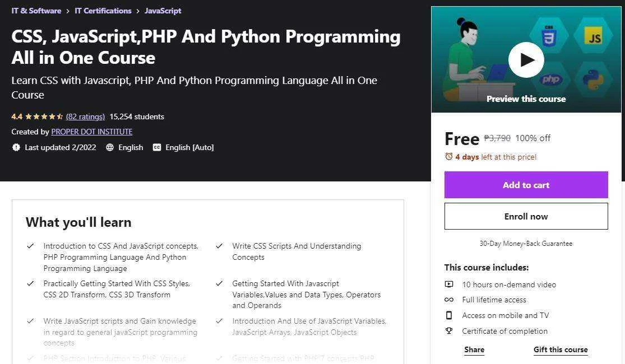Viewport: 625px width, 364px height.
Task: Click the globe language icon
Action: tap(110, 147)
